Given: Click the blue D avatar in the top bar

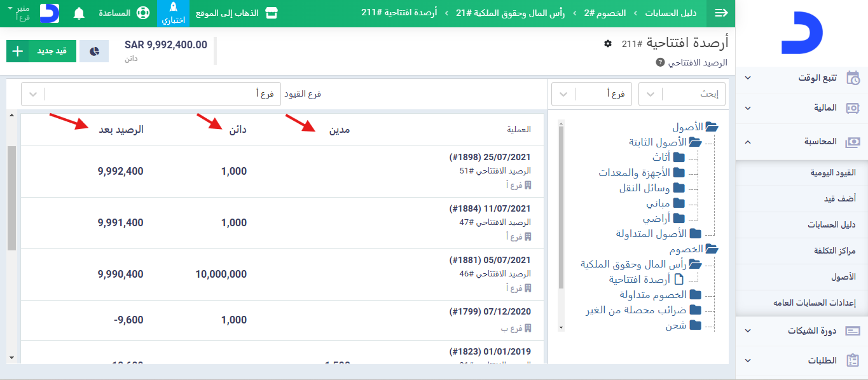Looking at the screenshot, I should tap(50, 13).
